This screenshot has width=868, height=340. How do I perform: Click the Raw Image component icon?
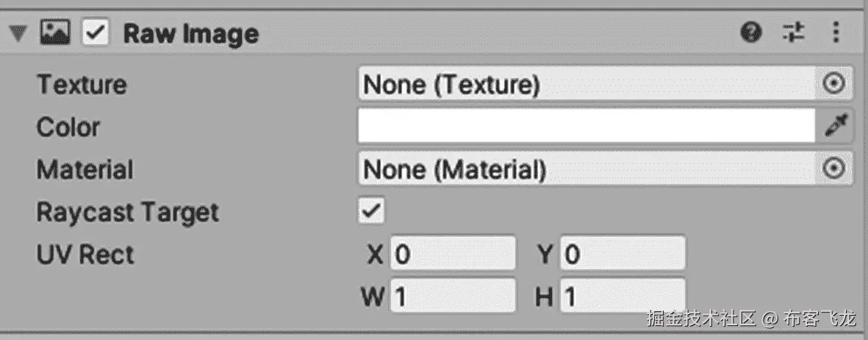55,32
